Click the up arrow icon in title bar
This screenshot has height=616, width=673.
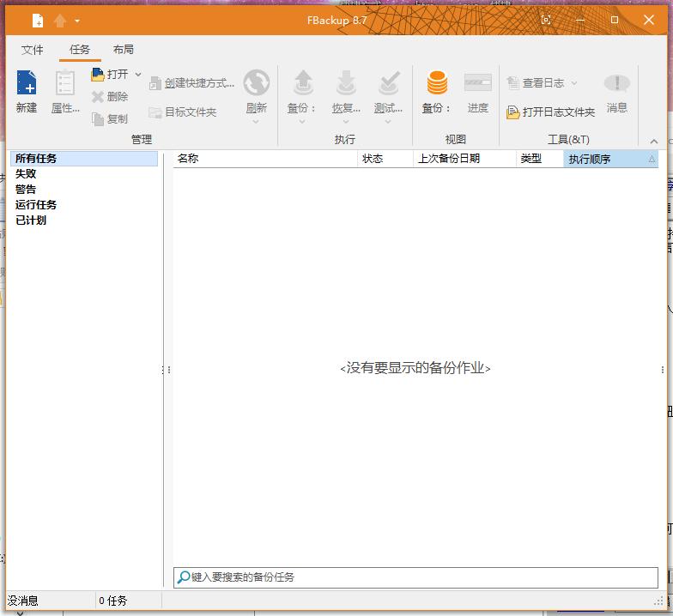[x=60, y=21]
